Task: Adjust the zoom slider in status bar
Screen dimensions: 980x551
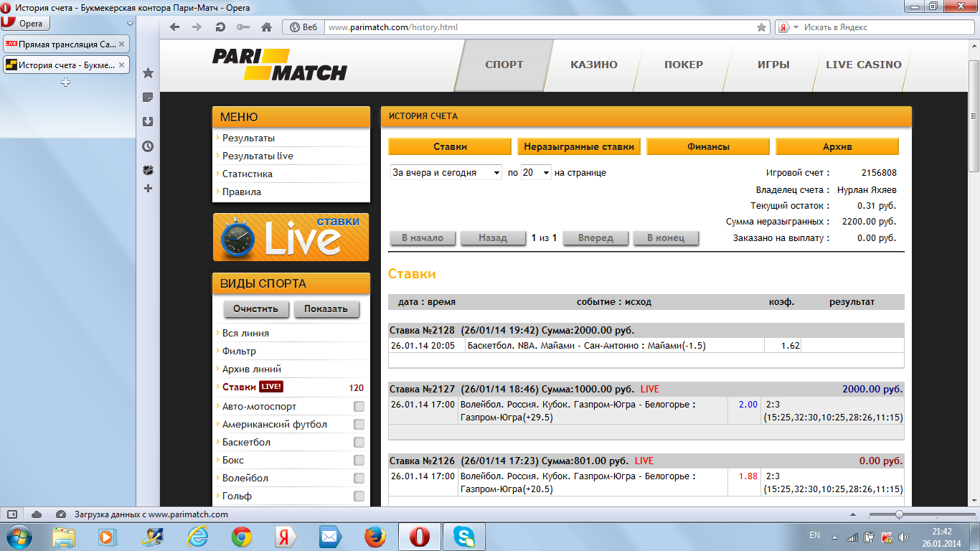Action: [x=899, y=514]
